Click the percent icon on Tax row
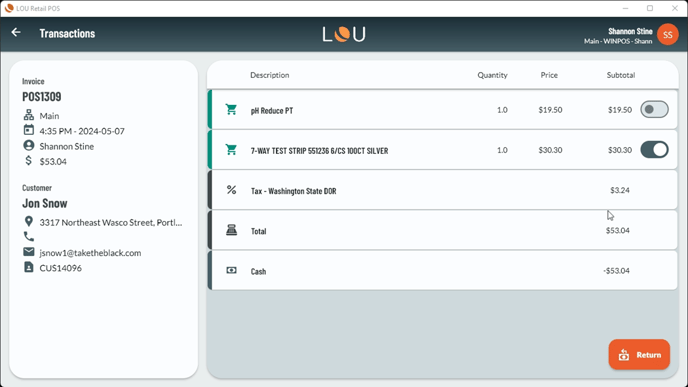This screenshot has width=688, height=387. (x=231, y=190)
